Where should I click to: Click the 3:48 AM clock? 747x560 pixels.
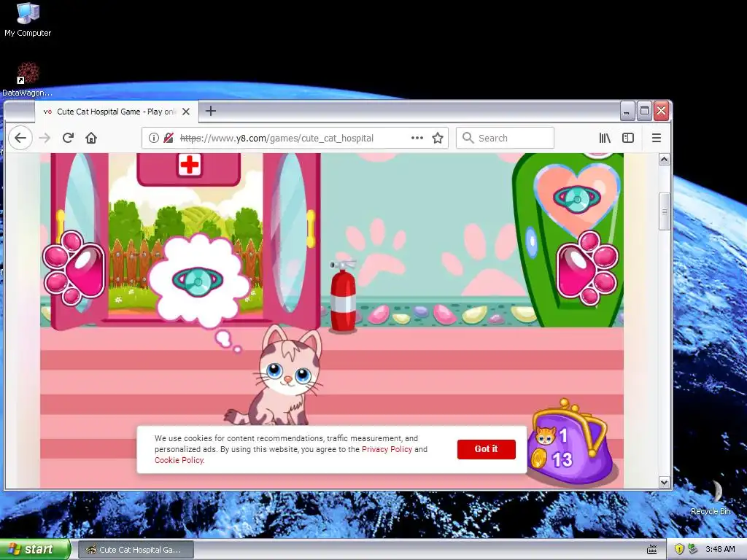pos(720,549)
